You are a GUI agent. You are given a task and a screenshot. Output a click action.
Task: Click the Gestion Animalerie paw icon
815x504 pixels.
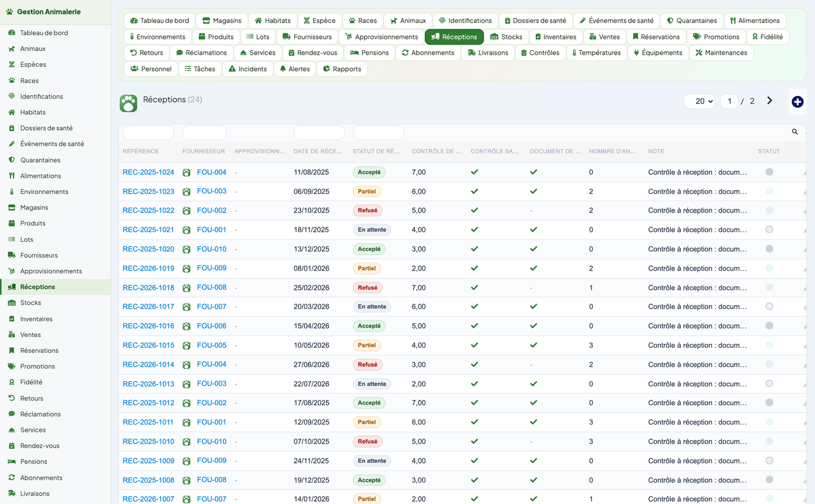[x=10, y=11]
